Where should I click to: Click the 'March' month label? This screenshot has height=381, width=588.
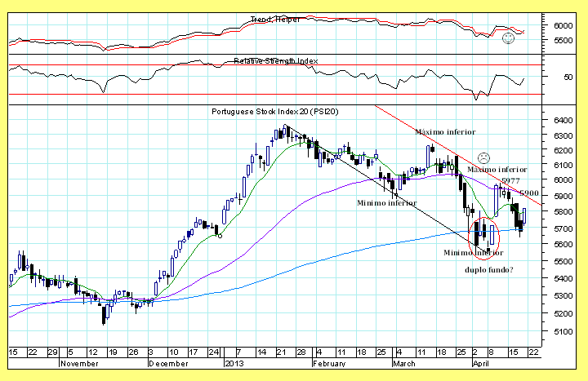404,364
